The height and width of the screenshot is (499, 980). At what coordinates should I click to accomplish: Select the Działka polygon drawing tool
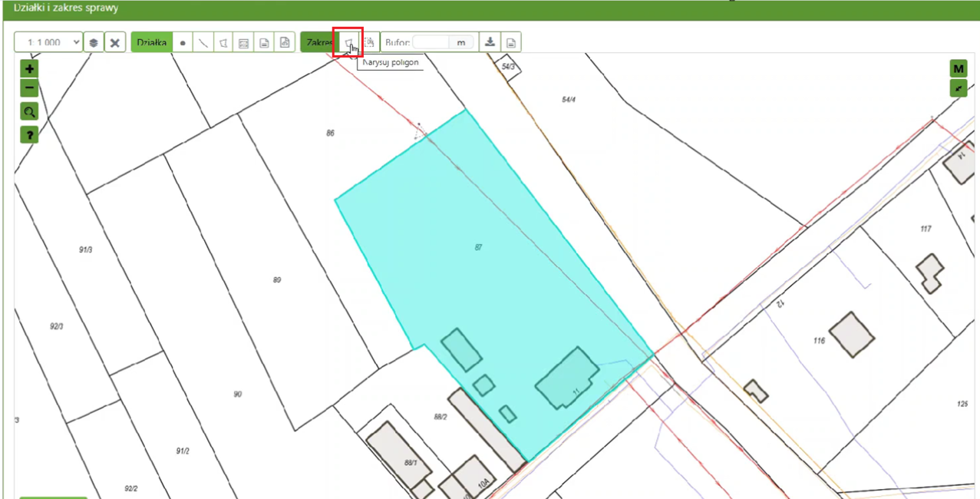pyautogui.click(x=223, y=43)
